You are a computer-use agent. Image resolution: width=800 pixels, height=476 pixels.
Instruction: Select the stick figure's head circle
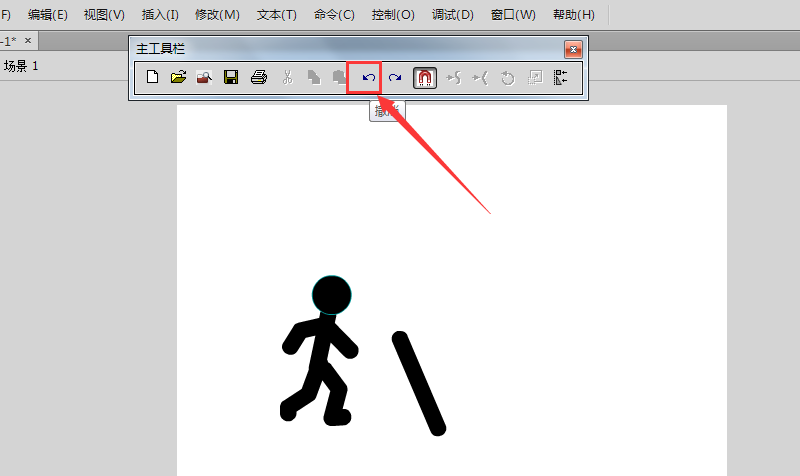pos(332,295)
